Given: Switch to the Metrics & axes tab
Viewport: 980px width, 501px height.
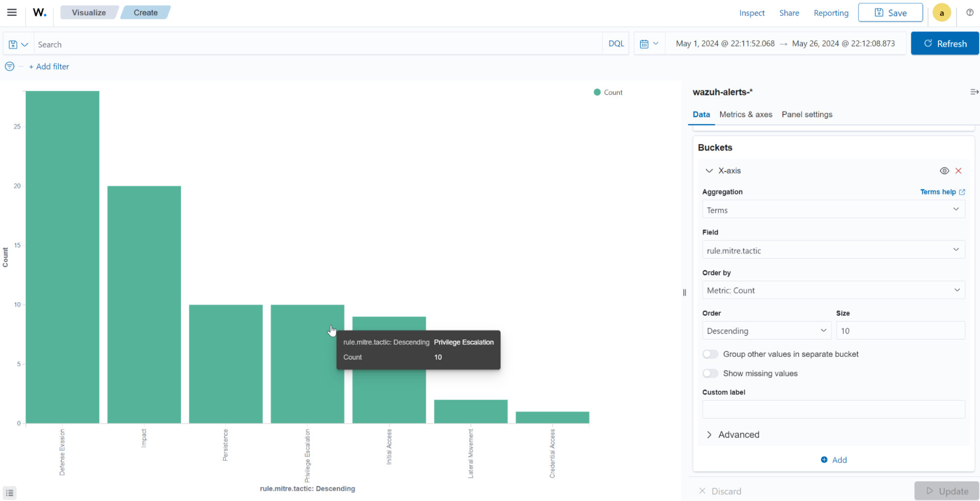Looking at the screenshot, I should (745, 114).
